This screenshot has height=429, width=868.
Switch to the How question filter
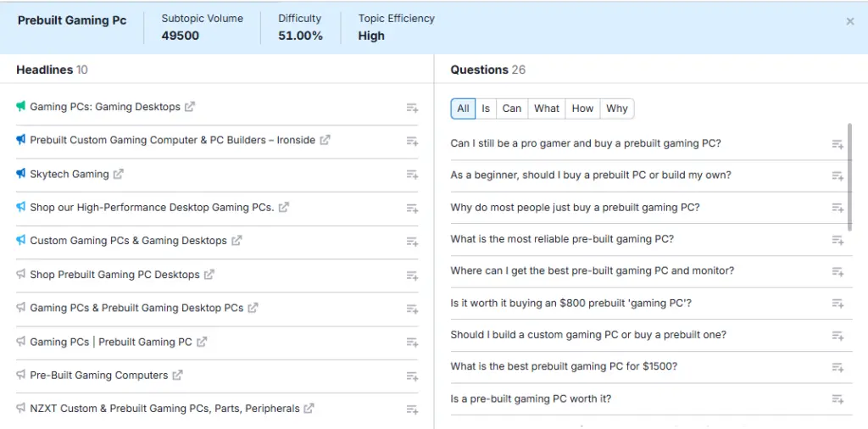582,109
